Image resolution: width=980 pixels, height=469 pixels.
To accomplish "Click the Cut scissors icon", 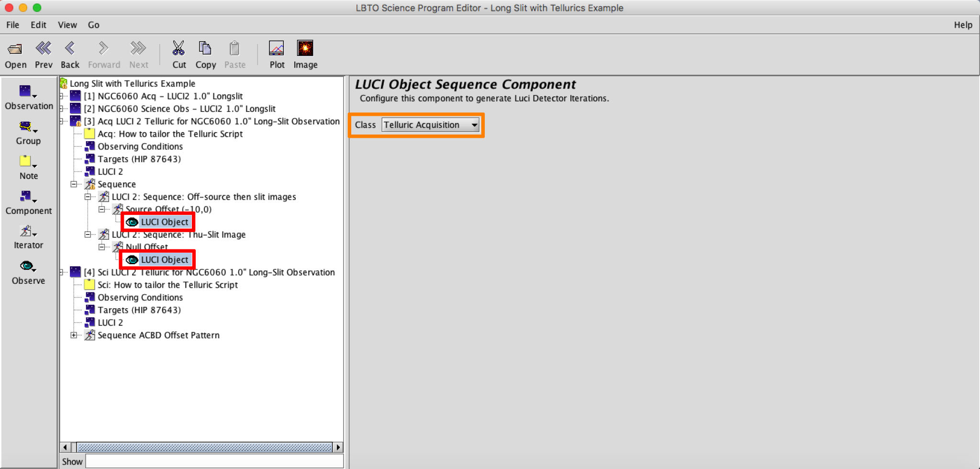I will tap(178, 48).
